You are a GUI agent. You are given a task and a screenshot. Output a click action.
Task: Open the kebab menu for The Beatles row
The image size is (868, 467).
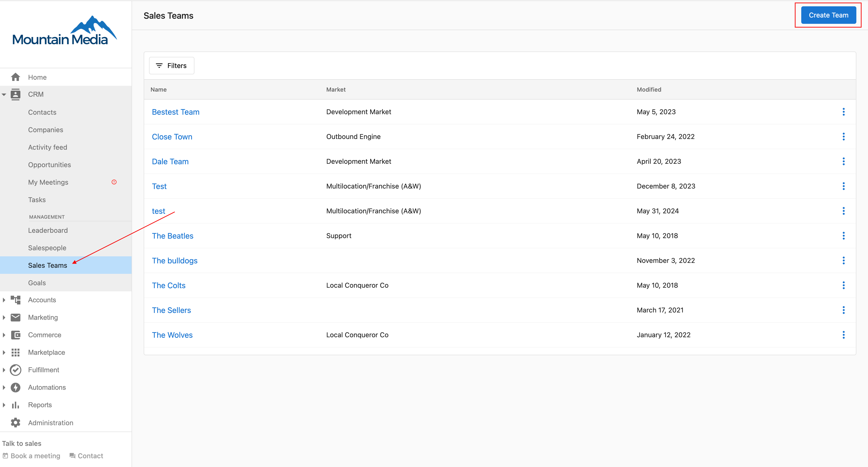[843, 236]
